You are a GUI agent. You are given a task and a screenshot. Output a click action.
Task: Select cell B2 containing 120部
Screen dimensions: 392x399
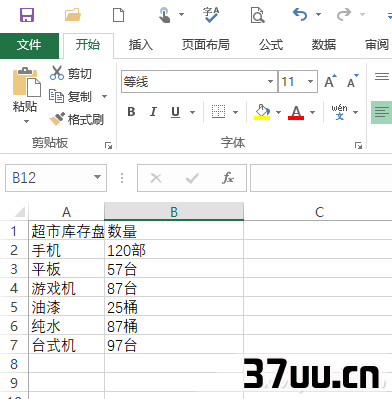point(174,251)
